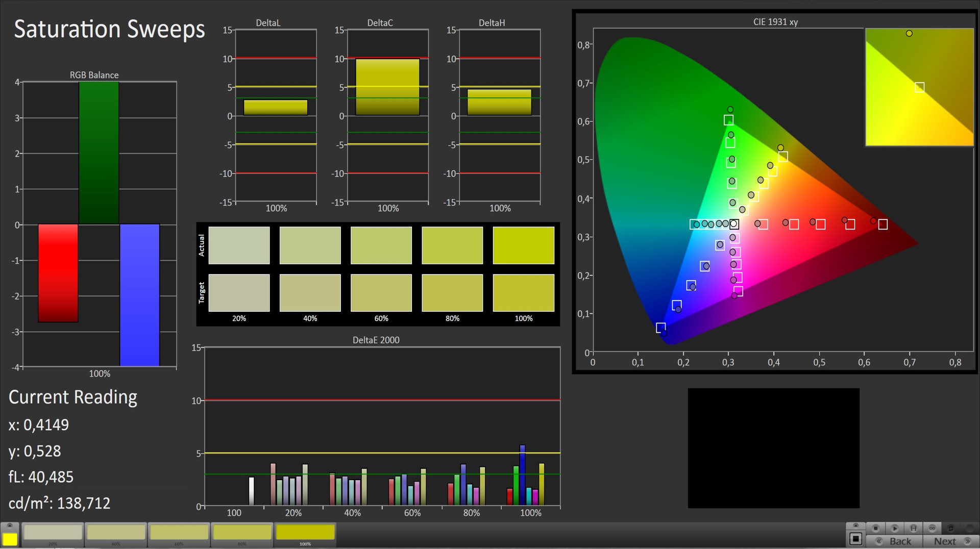The image size is (980, 549).
Task: Click the red bar in RGB Balance
Action: 58,273
